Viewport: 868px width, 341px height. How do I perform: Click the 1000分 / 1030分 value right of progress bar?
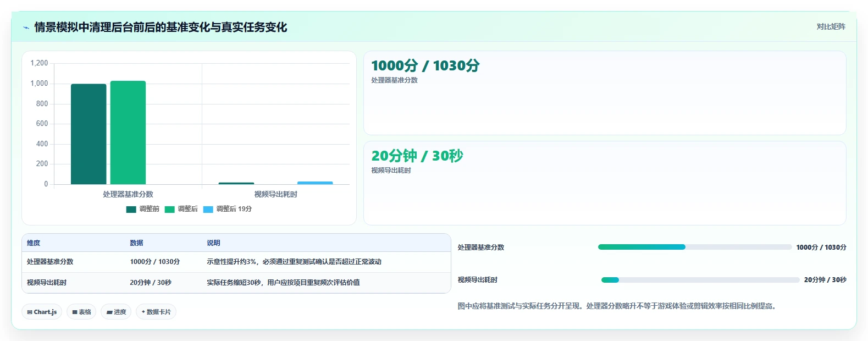click(x=821, y=248)
